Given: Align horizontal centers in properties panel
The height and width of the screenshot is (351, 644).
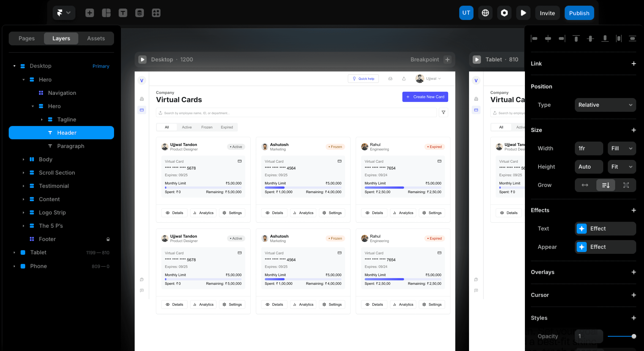Looking at the screenshot, I should pyautogui.click(x=548, y=38).
